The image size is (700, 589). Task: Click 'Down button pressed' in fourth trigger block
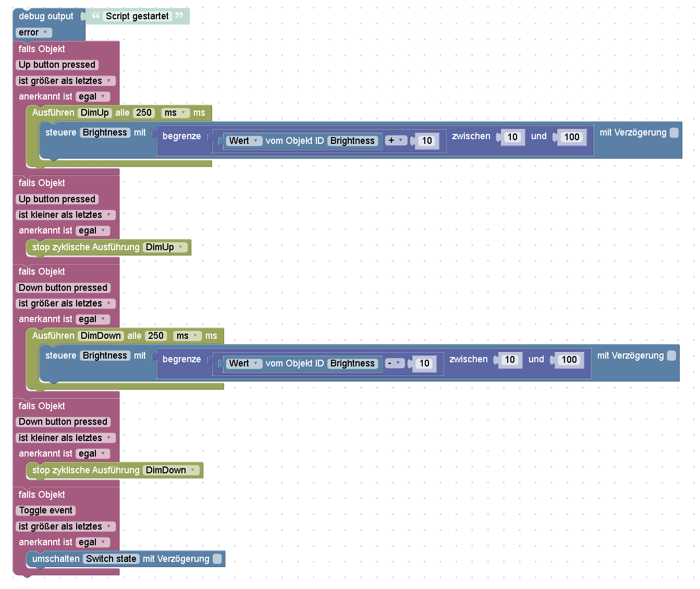click(63, 422)
